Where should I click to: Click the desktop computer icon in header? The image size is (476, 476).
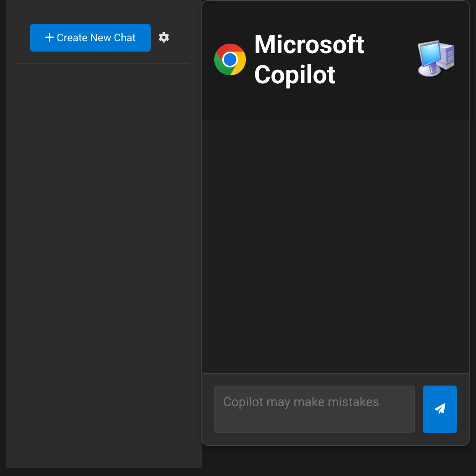[436, 59]
